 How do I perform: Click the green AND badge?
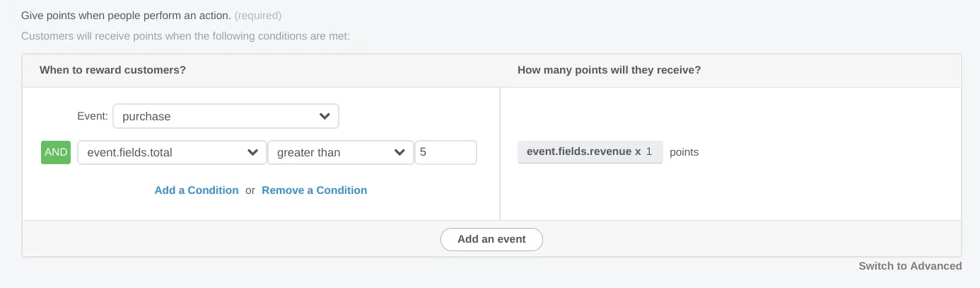click(56, 152)
